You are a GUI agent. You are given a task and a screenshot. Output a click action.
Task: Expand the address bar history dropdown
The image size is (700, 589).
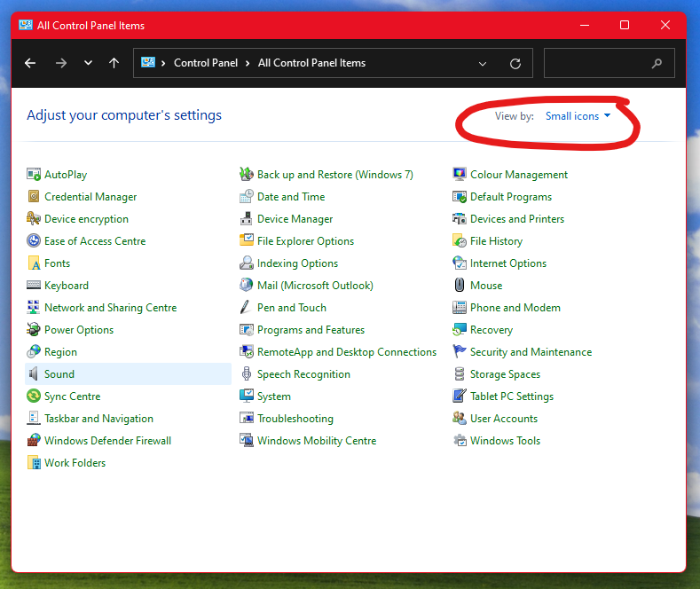coord(483,63)
